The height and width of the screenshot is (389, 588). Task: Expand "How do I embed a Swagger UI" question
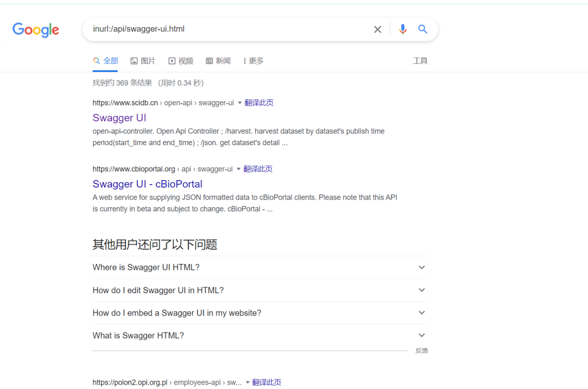(x=260, y=312)
